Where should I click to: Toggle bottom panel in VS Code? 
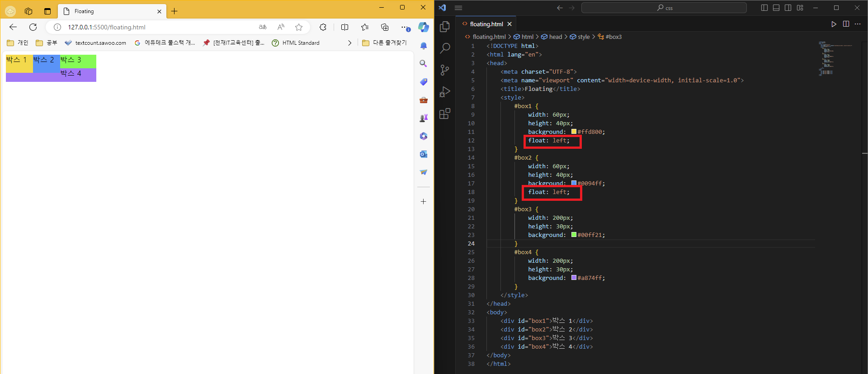click(776, 8)
